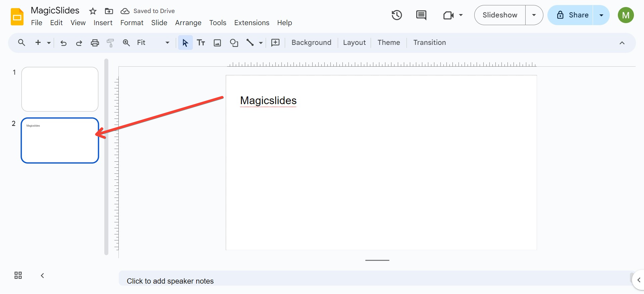Search the menus with magnifier icon
The image size is (644, 294).
coord(21,43)
